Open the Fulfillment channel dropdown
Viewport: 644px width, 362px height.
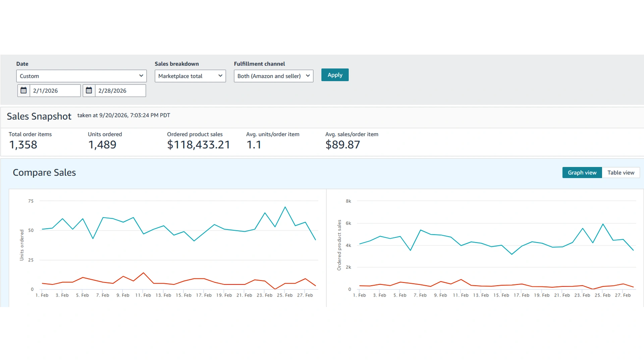pos(274,76)
